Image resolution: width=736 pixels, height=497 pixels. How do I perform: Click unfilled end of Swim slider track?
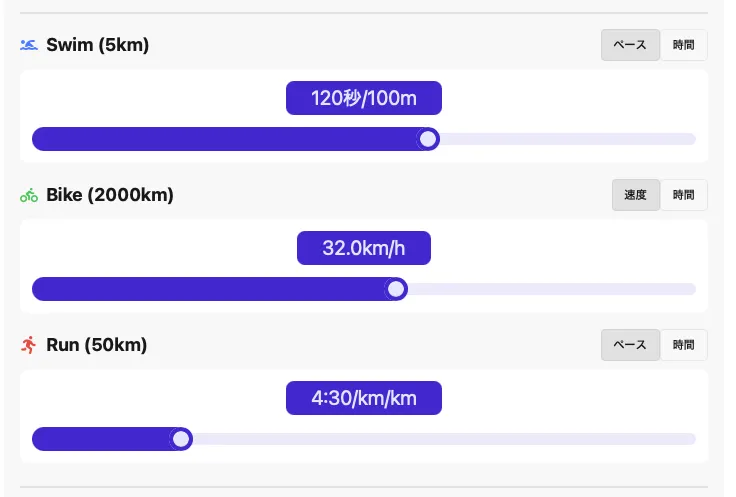tap(680, 139)
